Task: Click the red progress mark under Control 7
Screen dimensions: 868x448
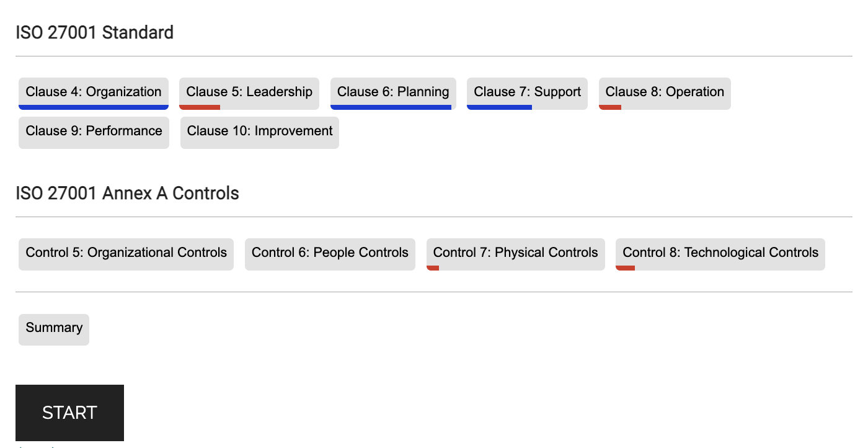Action: point(433,268)
